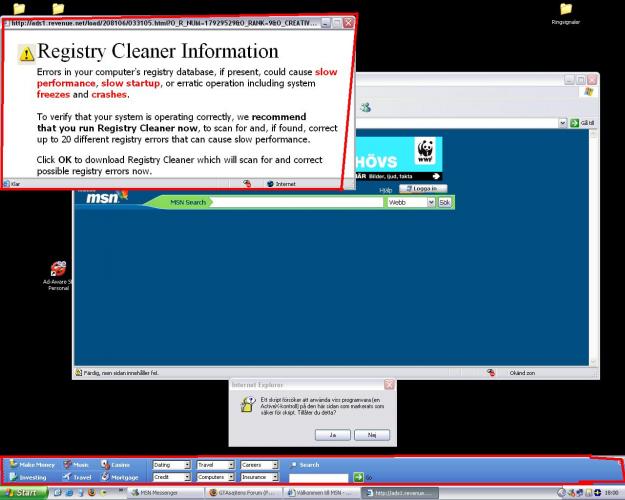Click the Logga in button on MSN

coord(423,188)
